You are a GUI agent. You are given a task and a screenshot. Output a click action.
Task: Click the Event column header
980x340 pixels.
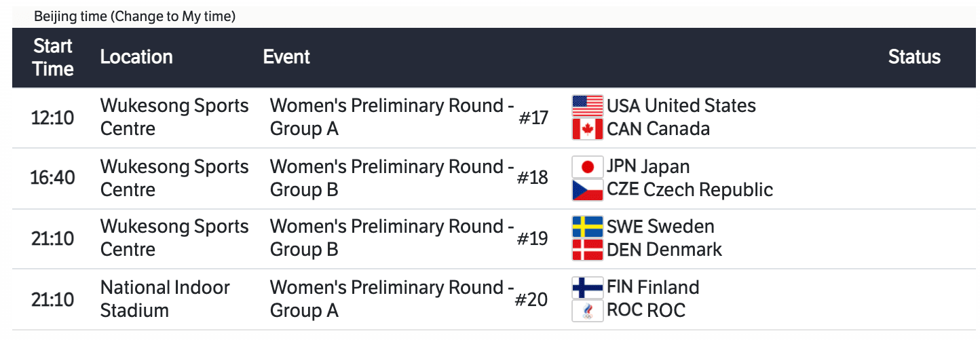[286, 57]
